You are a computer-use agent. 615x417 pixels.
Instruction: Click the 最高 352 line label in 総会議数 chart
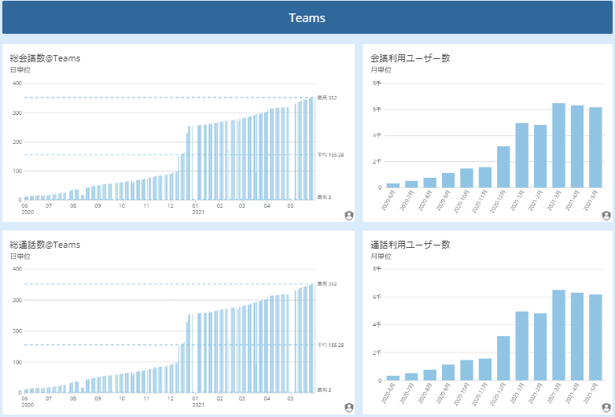click(x=326, y=97)
